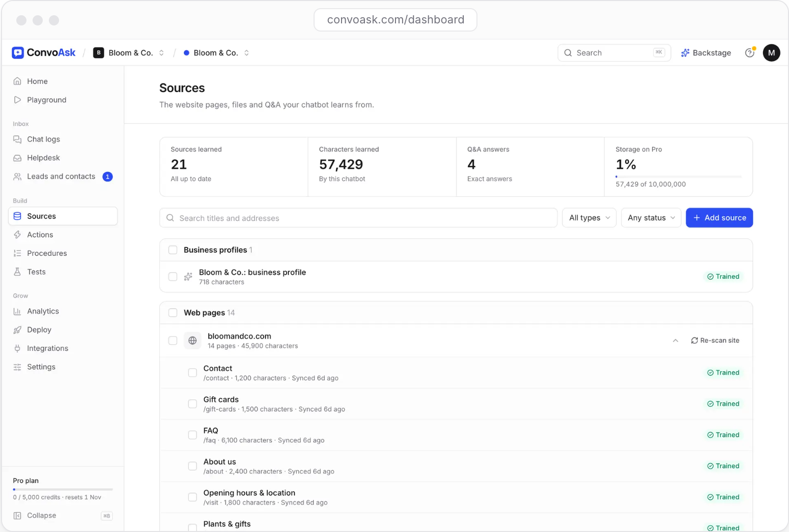Screen dimensions: 789x532
Task: Focus the top Search box
Action: tap(614, 53)
